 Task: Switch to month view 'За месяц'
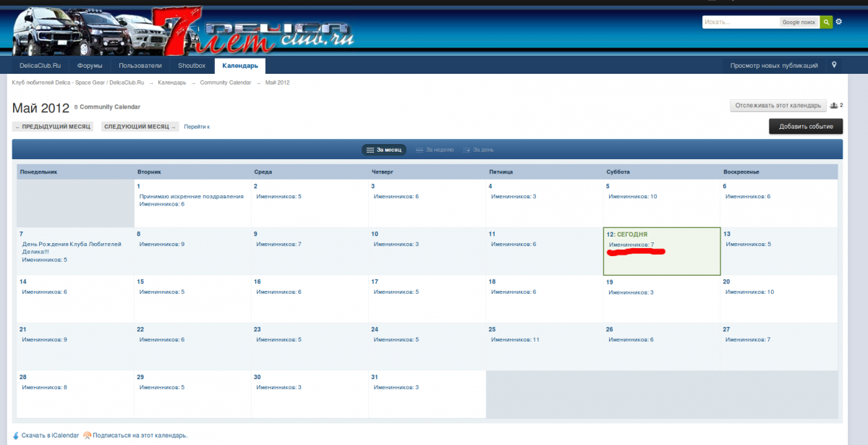click(x=384, y=150)
